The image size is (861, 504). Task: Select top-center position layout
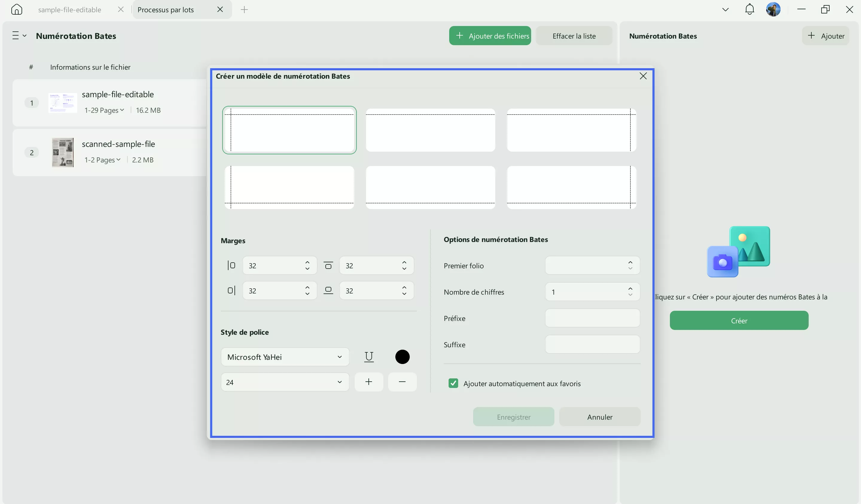point(430,130)
